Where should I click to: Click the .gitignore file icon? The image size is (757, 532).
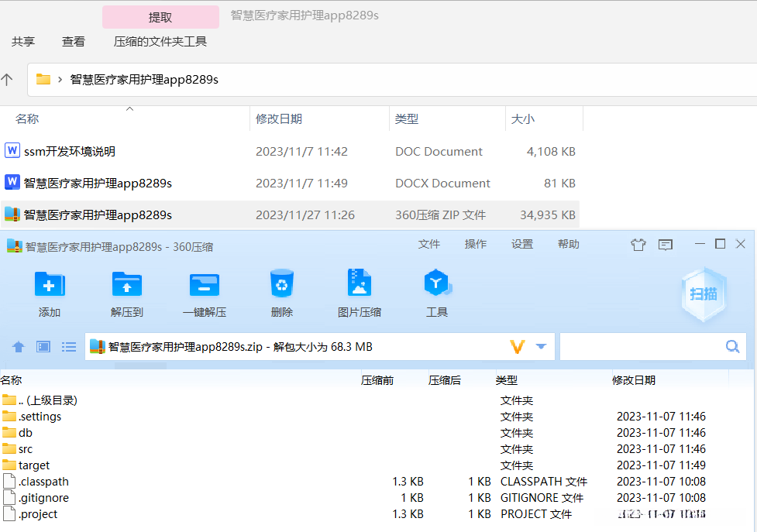(x=9, y=497)
